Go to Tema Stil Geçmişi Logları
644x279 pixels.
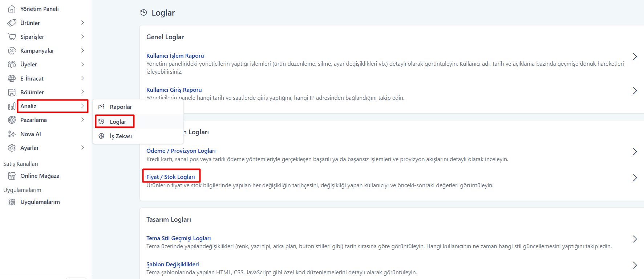tap(178, 238)
